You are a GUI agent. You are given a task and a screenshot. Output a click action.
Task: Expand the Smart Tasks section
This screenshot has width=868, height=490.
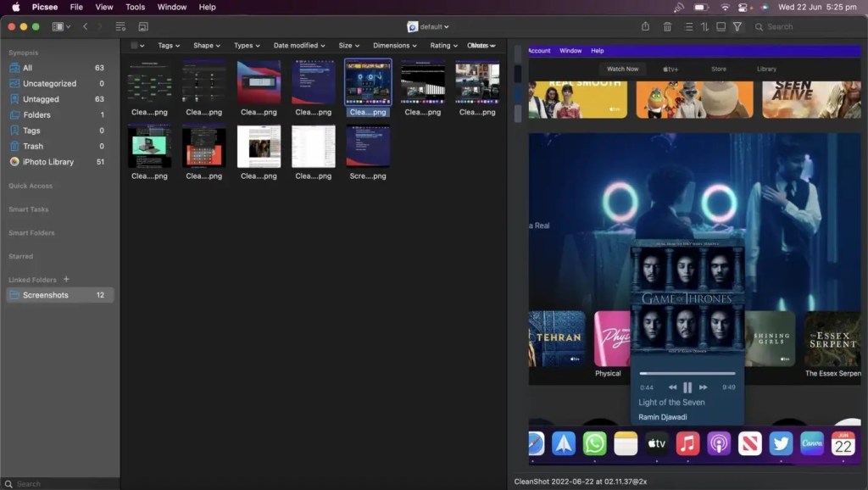click(28, 209)
